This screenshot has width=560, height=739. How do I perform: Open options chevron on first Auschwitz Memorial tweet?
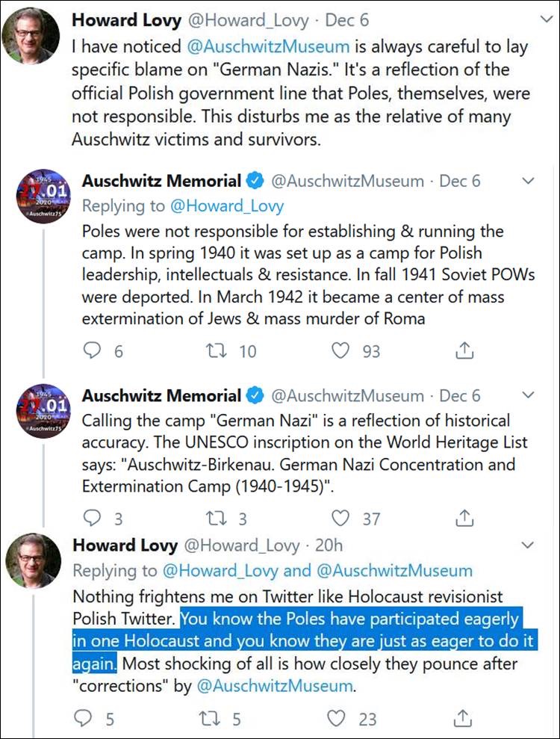(x=528, y=181)
